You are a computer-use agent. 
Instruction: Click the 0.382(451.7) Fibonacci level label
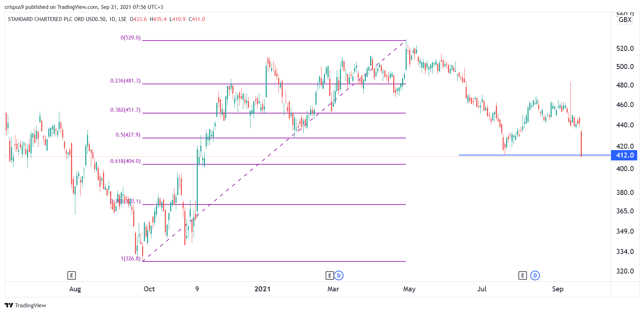coord(125,110)
